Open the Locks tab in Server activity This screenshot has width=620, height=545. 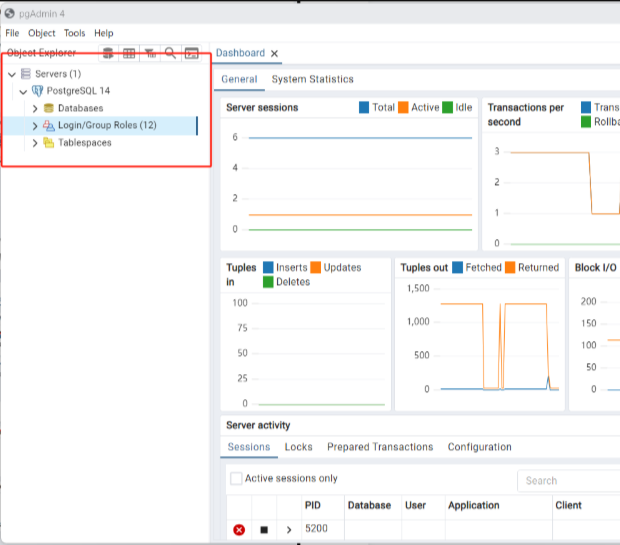299,447
